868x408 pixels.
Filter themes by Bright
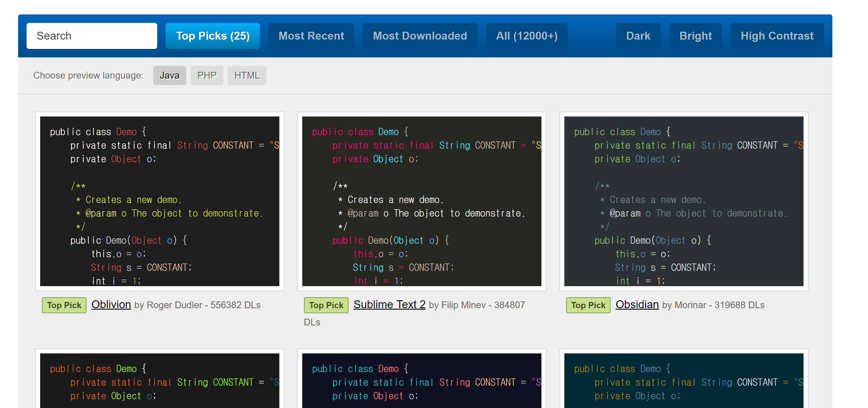pyautogui.click(x=695, y=36)
